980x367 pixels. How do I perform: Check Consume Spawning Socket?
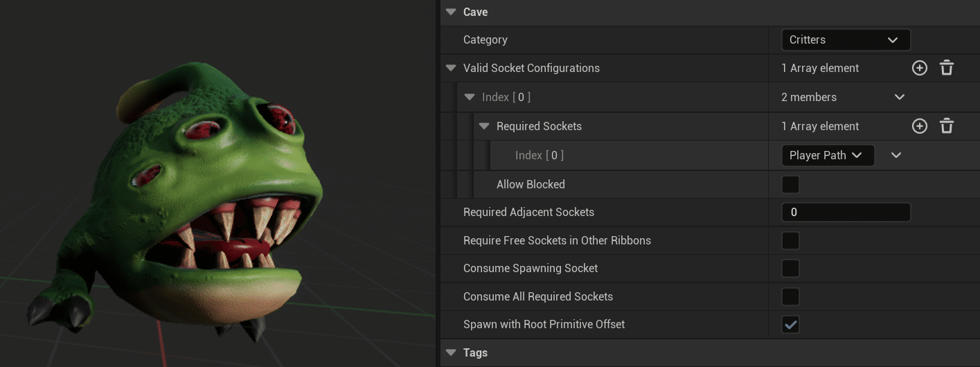click(x=790, y=268)
